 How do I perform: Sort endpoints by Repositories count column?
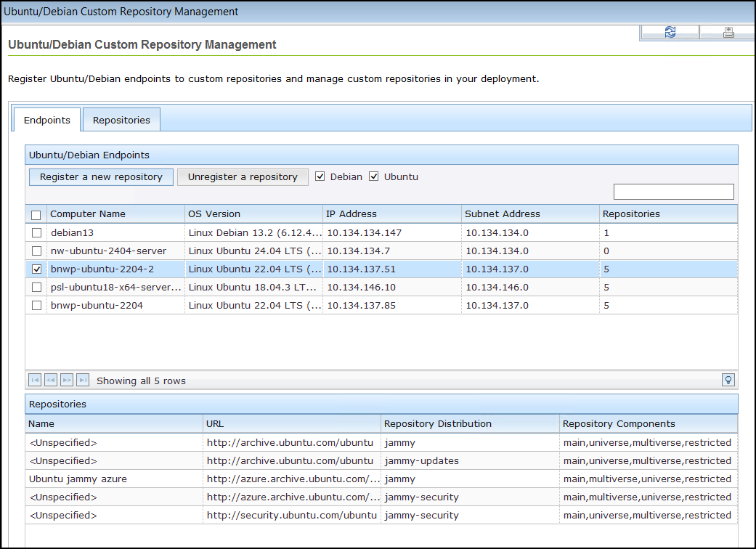[668, 214]
